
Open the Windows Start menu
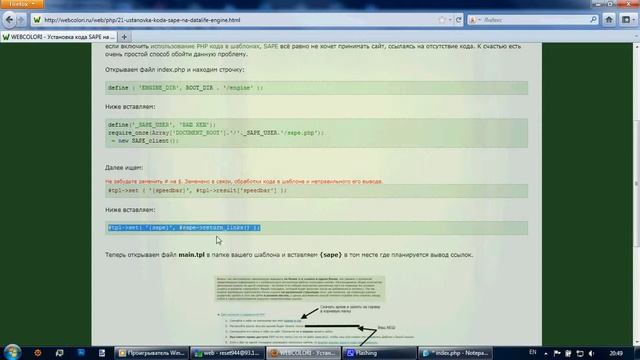(x=12, y=353)
